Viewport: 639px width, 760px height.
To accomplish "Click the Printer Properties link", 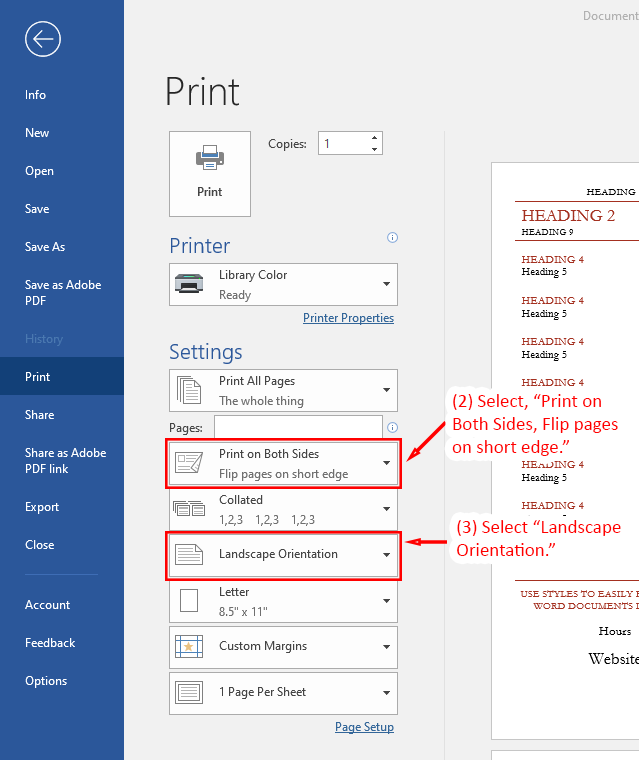I will click(348, 318).
